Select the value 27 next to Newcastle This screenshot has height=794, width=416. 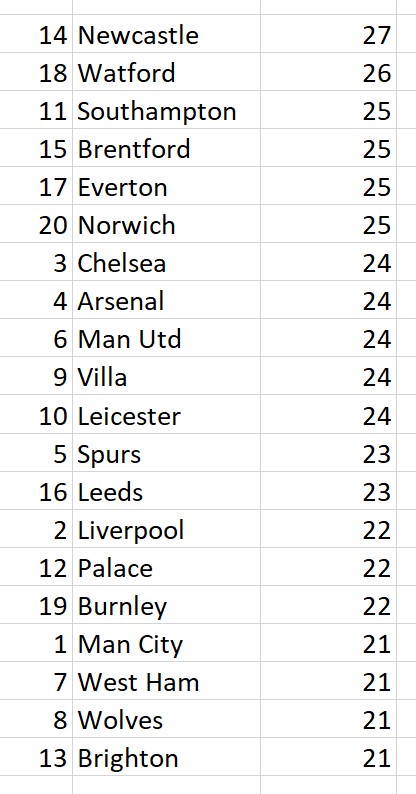point(377,35)
